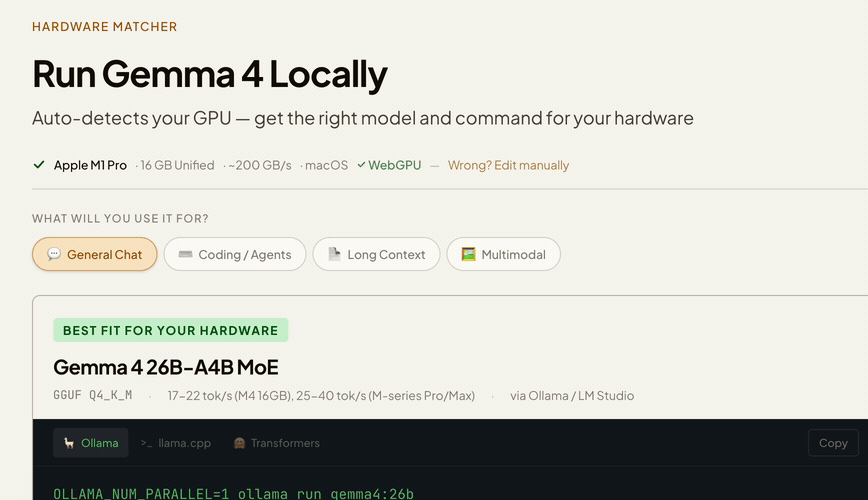868x500 pixels.
Task: Click the terminal prompt icon beside llama.cpp
Action: pos(146,443)
